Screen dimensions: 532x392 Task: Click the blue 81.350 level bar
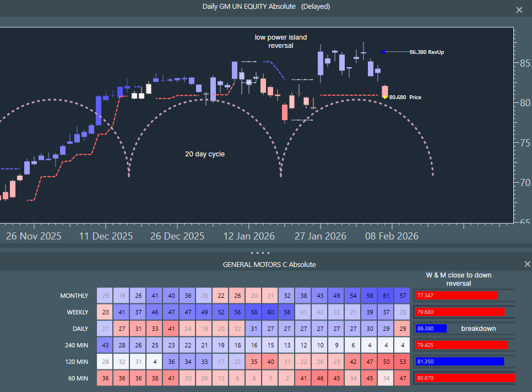coord(460,362)
